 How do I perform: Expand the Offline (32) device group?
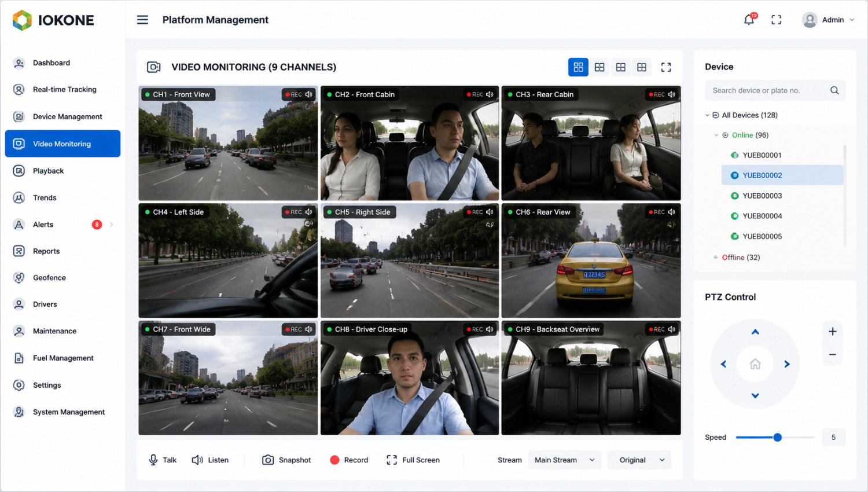coord(716,258)
